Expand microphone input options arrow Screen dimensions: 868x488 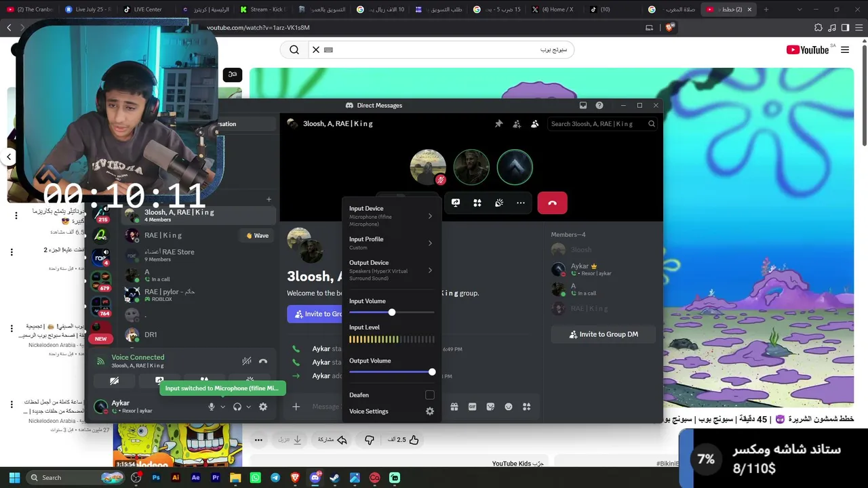(x=222, y=407)
